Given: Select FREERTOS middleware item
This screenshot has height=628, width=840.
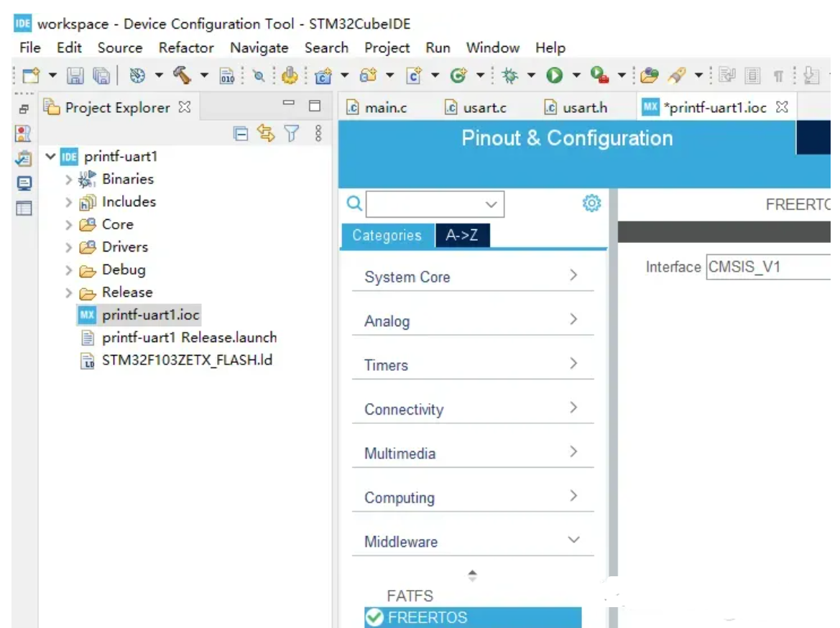Looking at the screenshot, I should [x=473, y=617].
